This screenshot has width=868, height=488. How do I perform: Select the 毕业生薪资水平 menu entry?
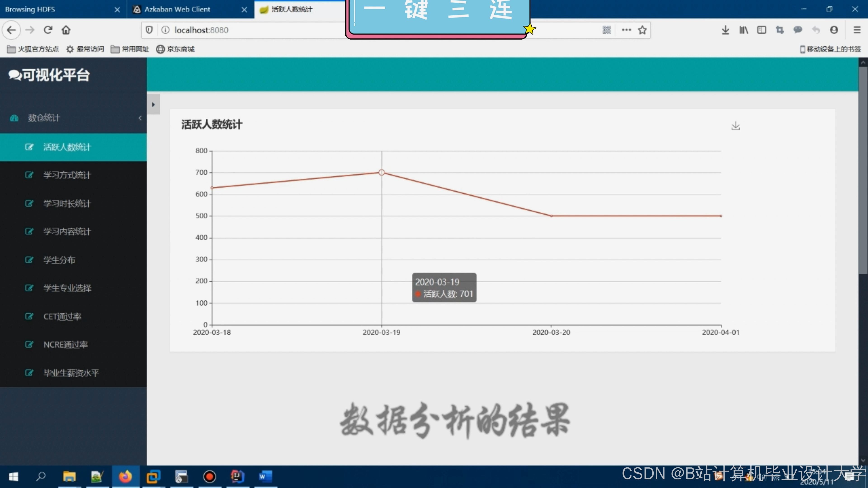[x=71, y=373]
